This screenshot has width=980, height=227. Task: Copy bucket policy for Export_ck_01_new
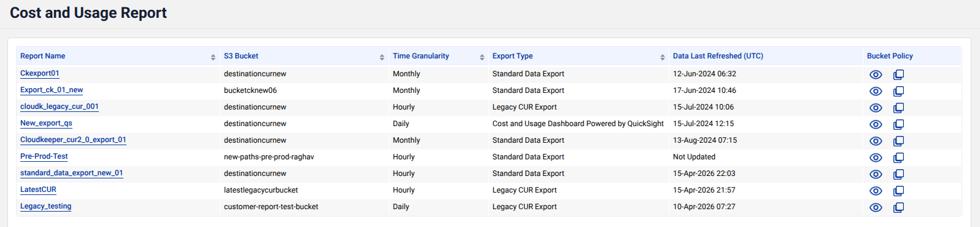898,91
